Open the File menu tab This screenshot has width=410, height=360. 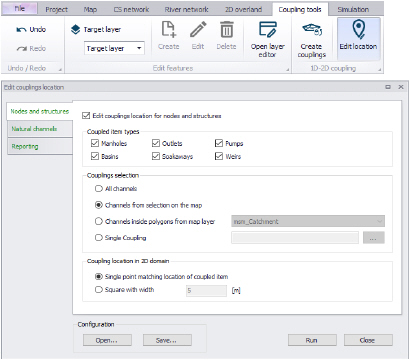(x=20, y=9)
